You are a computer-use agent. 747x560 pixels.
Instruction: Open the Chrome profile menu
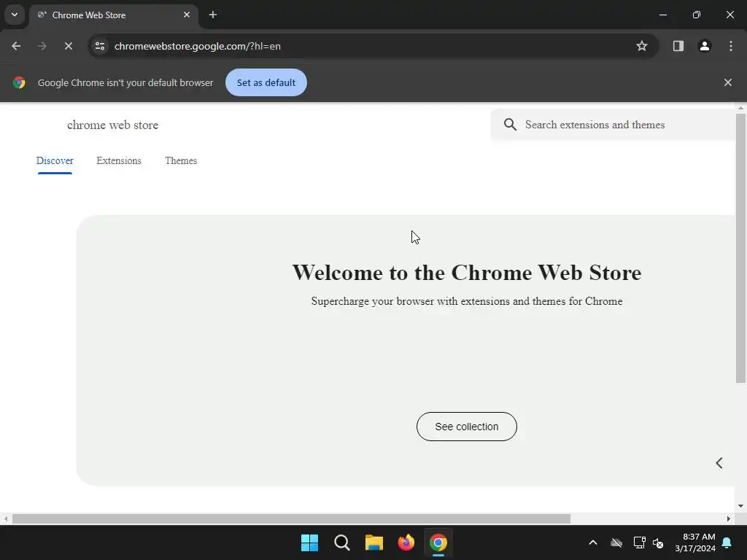click(705, 46)
